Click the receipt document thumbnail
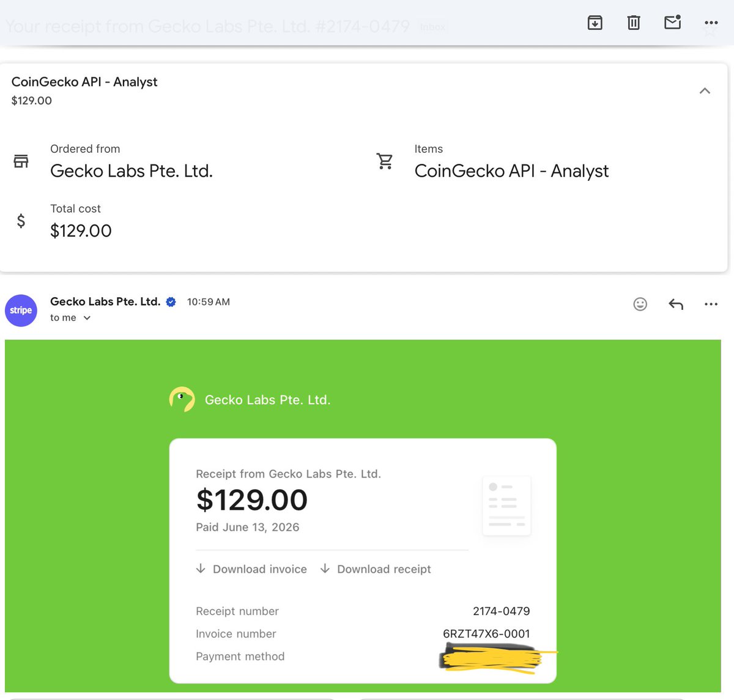Viewport: 734px width, 700px height. point(506,506)
